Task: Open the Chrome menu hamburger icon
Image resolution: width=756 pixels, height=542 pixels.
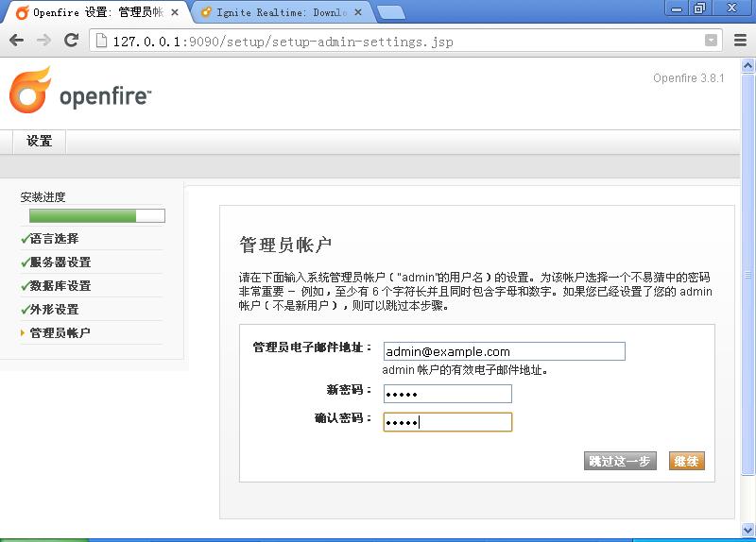Action: point(740,41)
